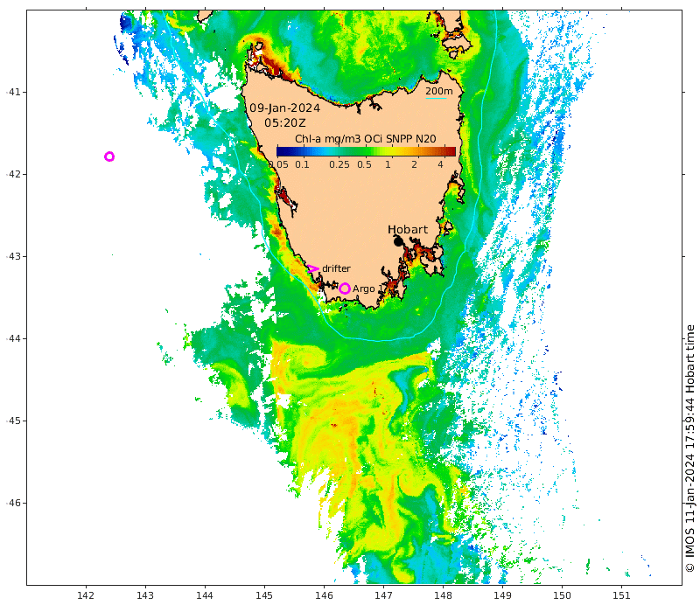
Task: Click the 200m depth label
Action: [439, 91]
